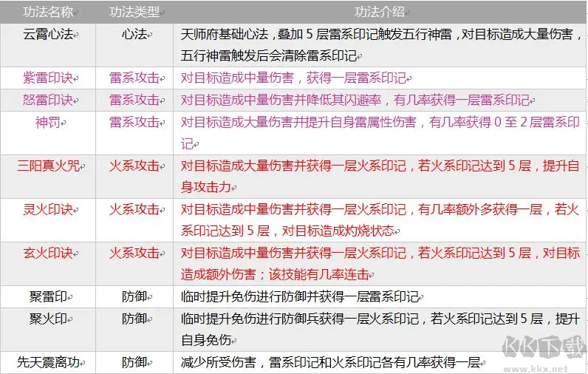Select the 功法名称 column header
588x374 pixels.
(48, 12)
